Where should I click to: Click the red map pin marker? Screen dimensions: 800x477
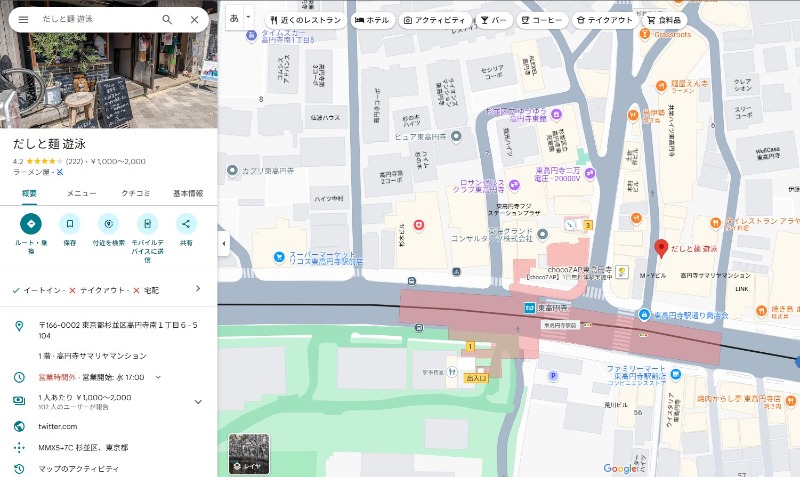(x=660, y=249)
